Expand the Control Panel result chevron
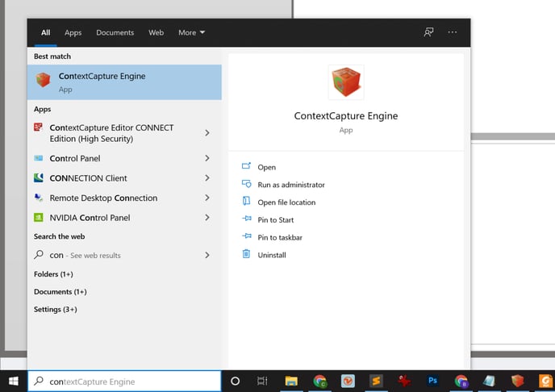This screenshot has height=392, width=555. click(207, 158)
